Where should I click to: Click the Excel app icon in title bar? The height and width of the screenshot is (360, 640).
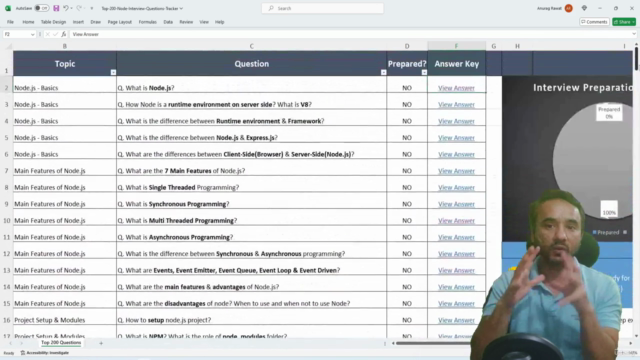8,8
